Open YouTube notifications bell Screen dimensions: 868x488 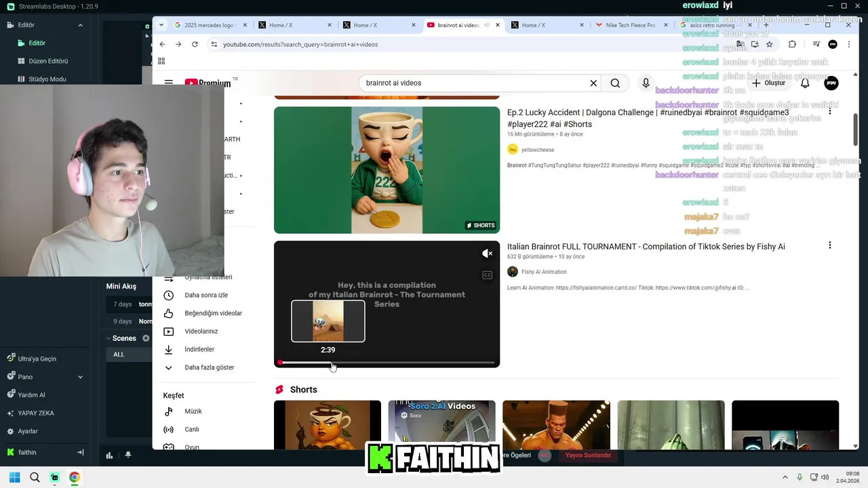[x=805, y=83]
